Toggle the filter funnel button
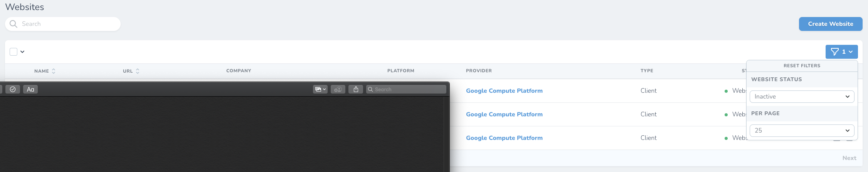The width and height of the screenshot is (868, 172). pos(841,52)
